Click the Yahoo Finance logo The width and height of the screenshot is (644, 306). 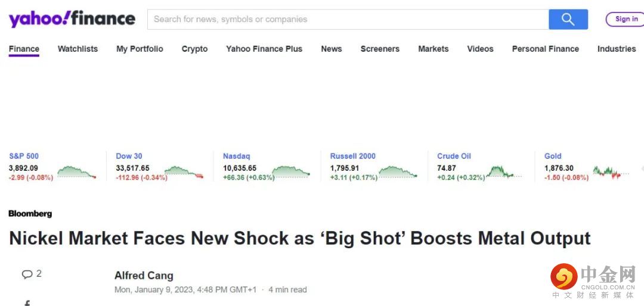click(72, 19)
